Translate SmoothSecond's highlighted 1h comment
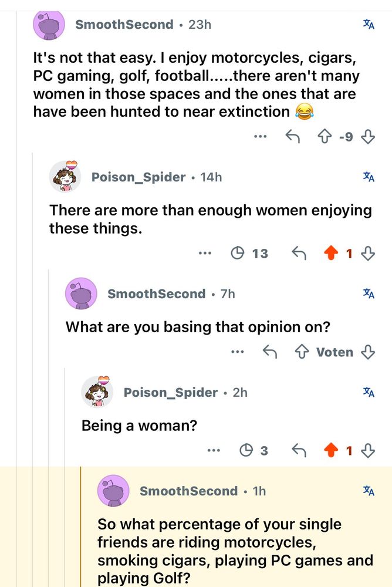Image resolution: width=392 pixels, height=587 pixels. coord(369,491)
